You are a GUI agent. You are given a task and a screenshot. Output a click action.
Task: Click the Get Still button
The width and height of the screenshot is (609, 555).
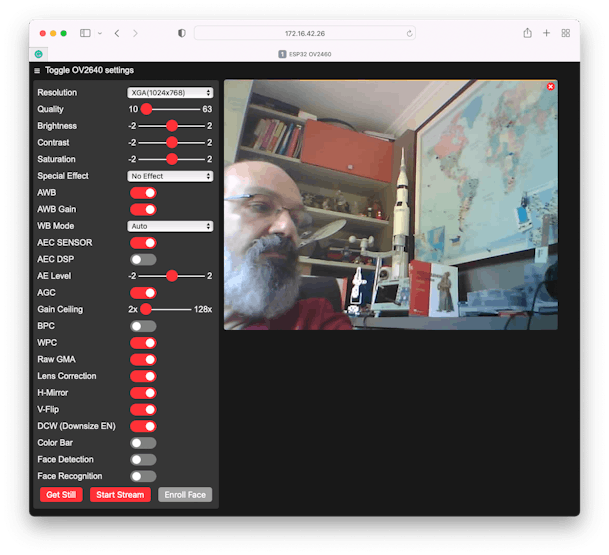[61, 495]
